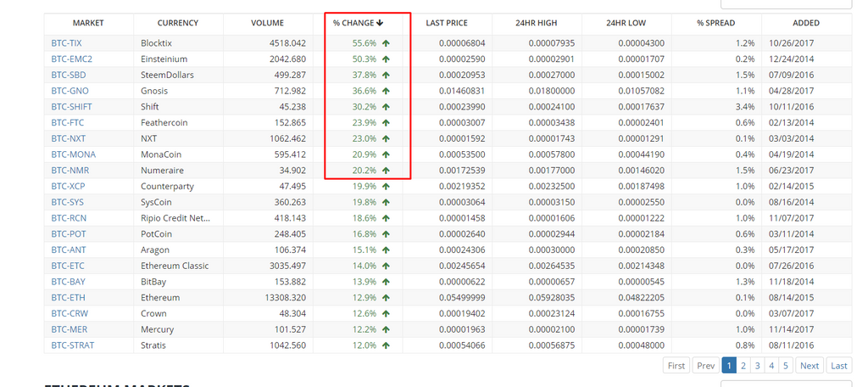Click the % CHANGE column header

pyautogui.click(x=359, y=23)
